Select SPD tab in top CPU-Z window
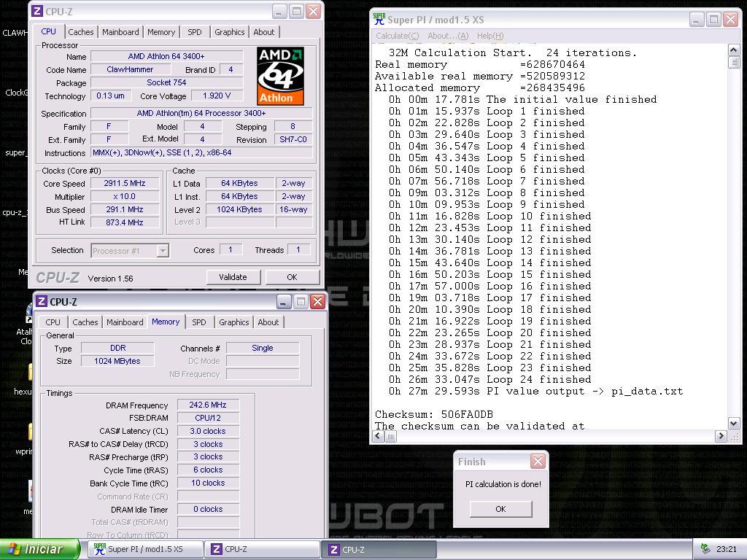This screenshot has width=747, height=560. [x=194, y=32]
